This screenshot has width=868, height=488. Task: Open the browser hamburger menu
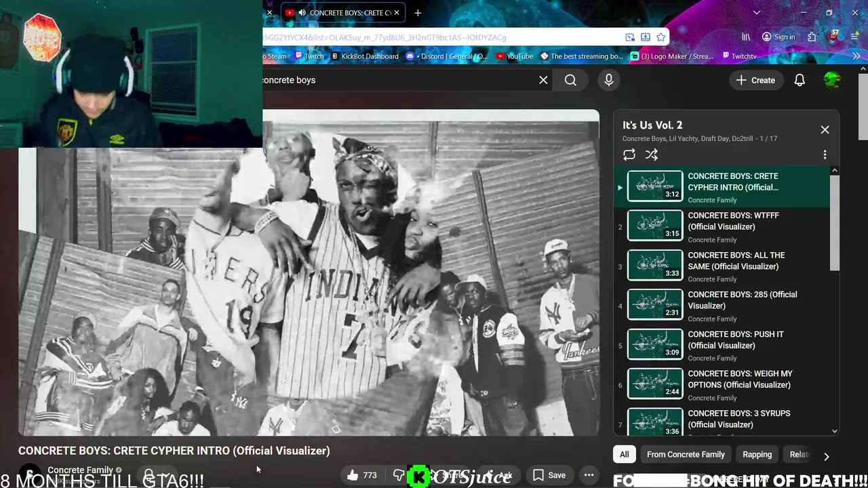(x=856, y=37)
